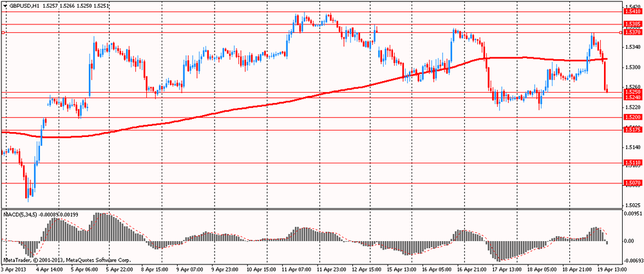Click the 1.5220 price scale value

point(632,107)
